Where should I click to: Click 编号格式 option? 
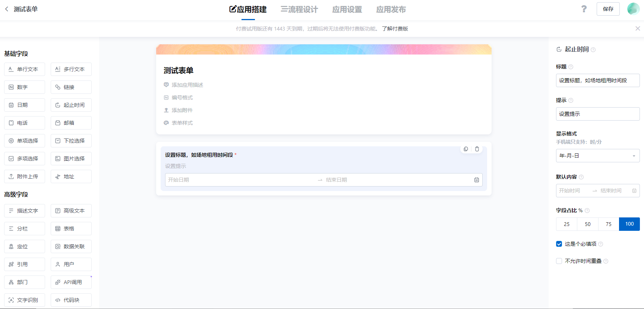tap(178, 98)
